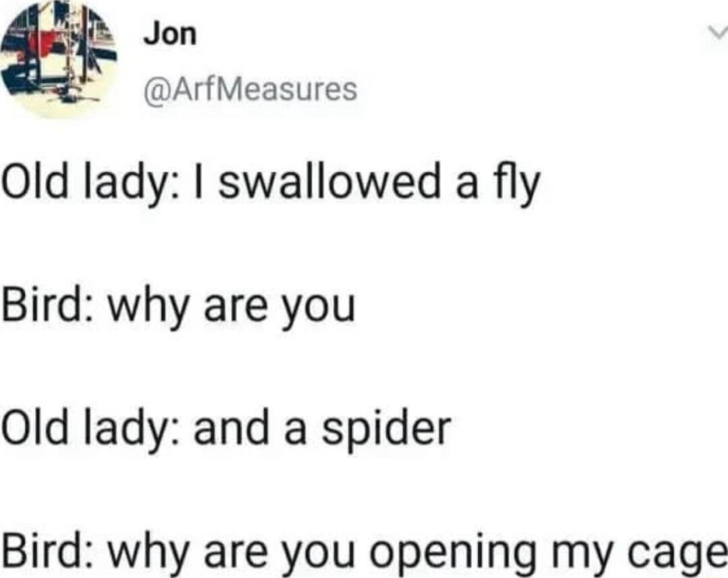Click the word 'and' in the spider line
This screenshot has height=578, width=728.
point(231,427)
